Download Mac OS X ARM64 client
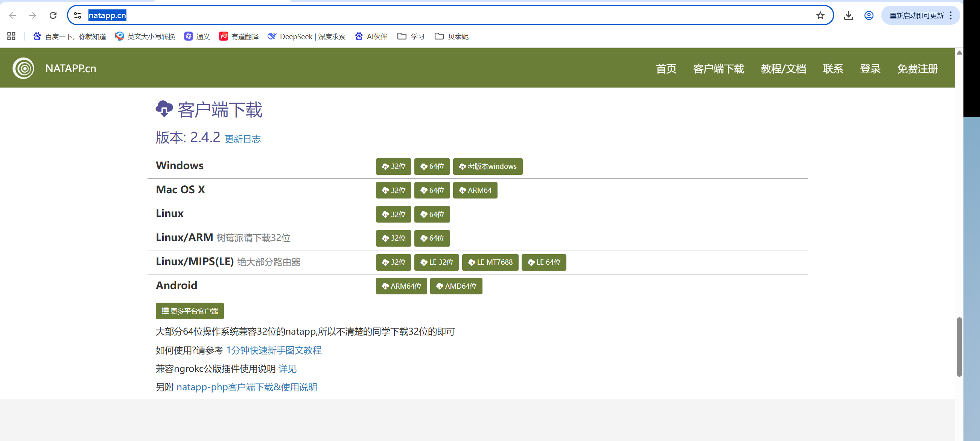The width and height of the screenshot is (980, 441). 475,191
